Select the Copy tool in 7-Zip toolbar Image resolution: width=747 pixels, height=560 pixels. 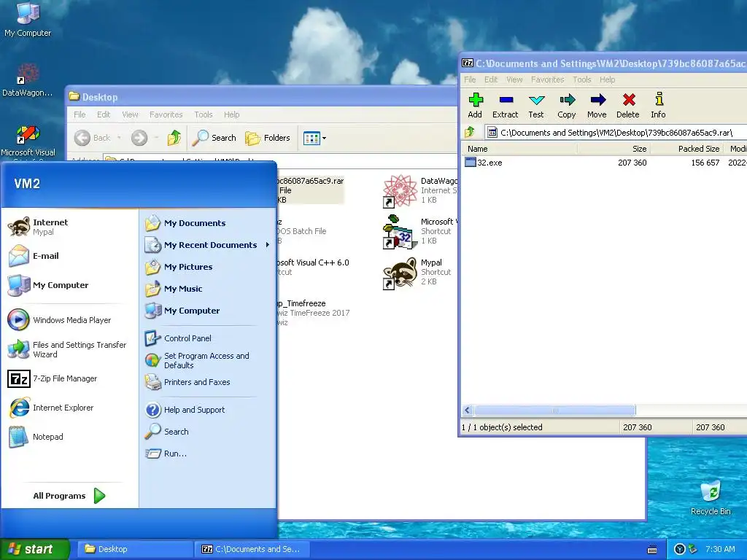[566, 105]
